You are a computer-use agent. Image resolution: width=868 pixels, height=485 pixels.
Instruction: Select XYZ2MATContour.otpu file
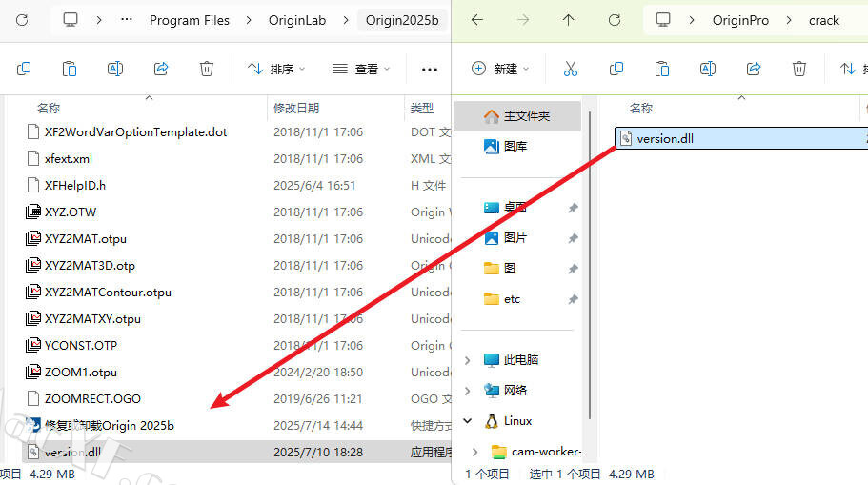pyautogui.click(x=108, y=292)
